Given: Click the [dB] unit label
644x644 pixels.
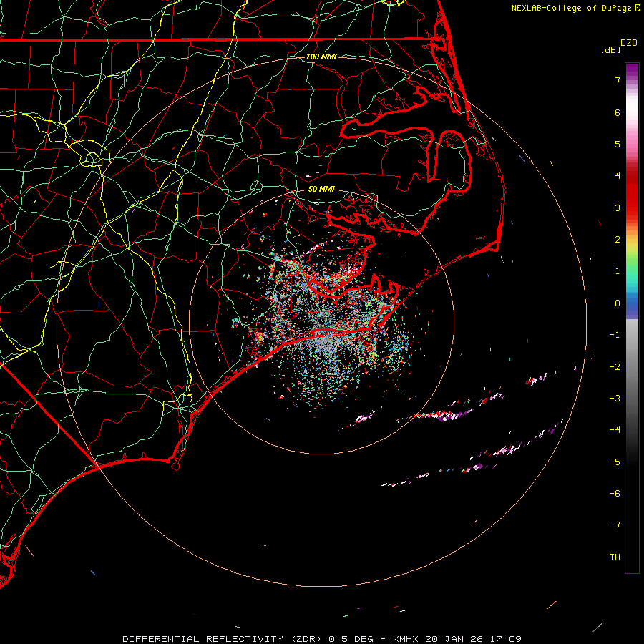Looking at the screenshot, I should (x=610, y=49).
